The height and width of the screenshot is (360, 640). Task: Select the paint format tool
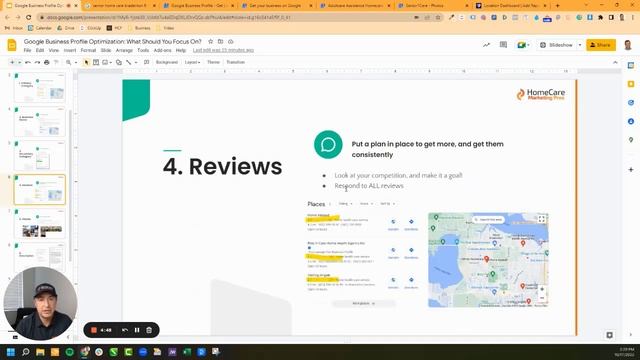tap(56, 62)
